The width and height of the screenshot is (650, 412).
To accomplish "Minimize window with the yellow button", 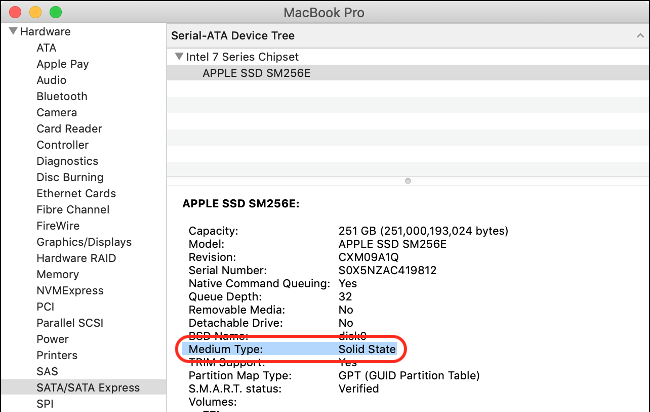I will click(36, 12).
